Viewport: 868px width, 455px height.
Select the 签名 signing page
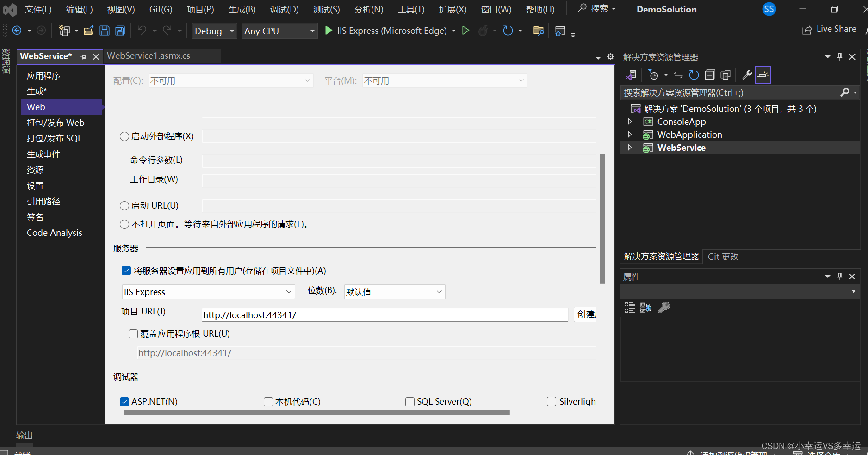pos(35,217)
